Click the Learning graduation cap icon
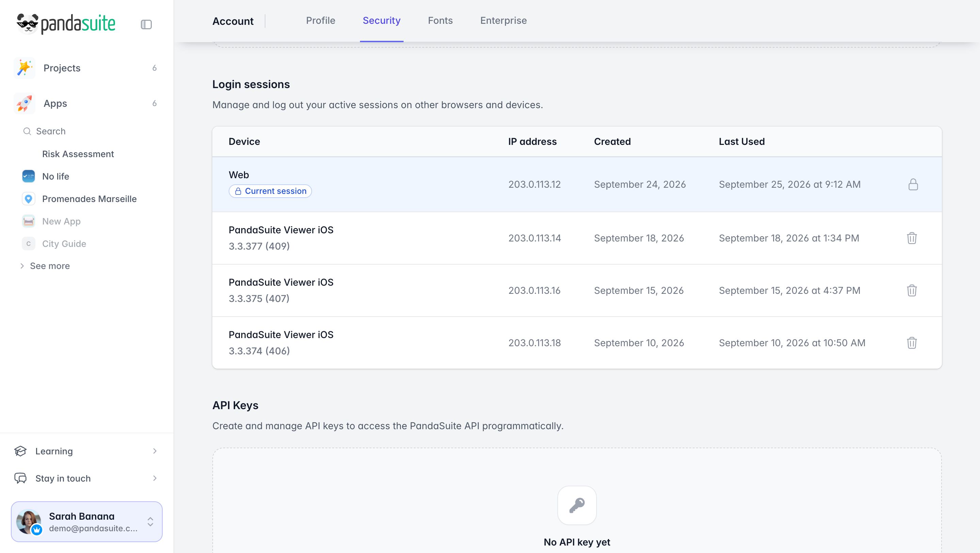This screenshot has height=553, width=980. click(20, 451)
